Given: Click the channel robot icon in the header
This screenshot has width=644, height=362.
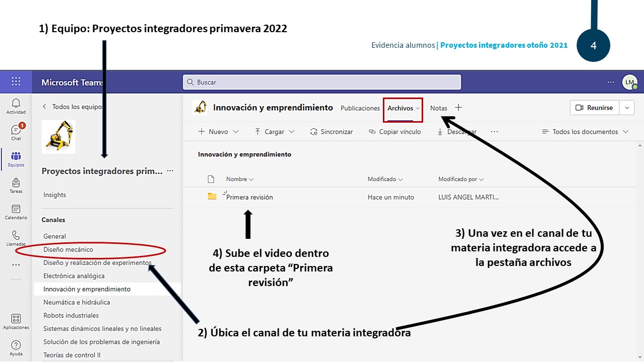Looking at the screenshot, I should click(x=200, y=108).
